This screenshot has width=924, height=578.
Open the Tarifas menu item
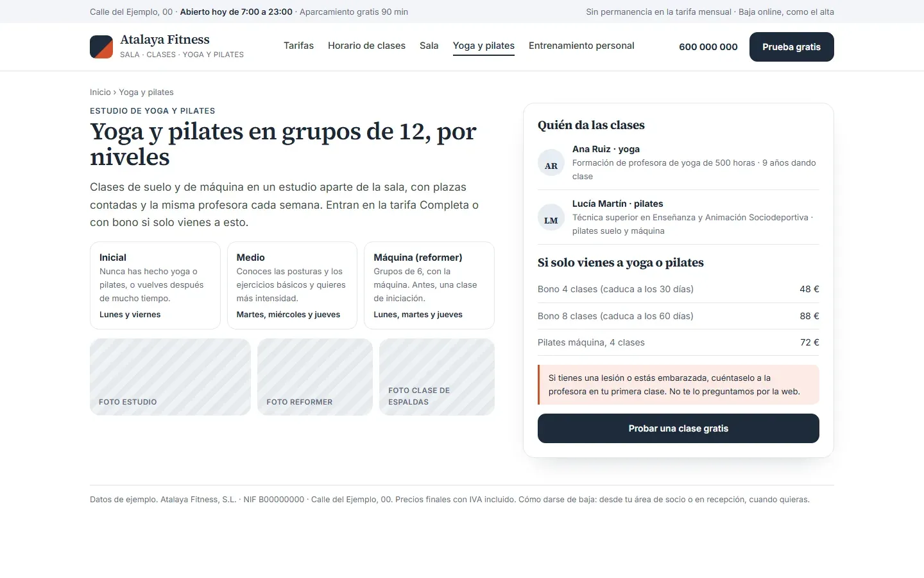pos(298,46)
